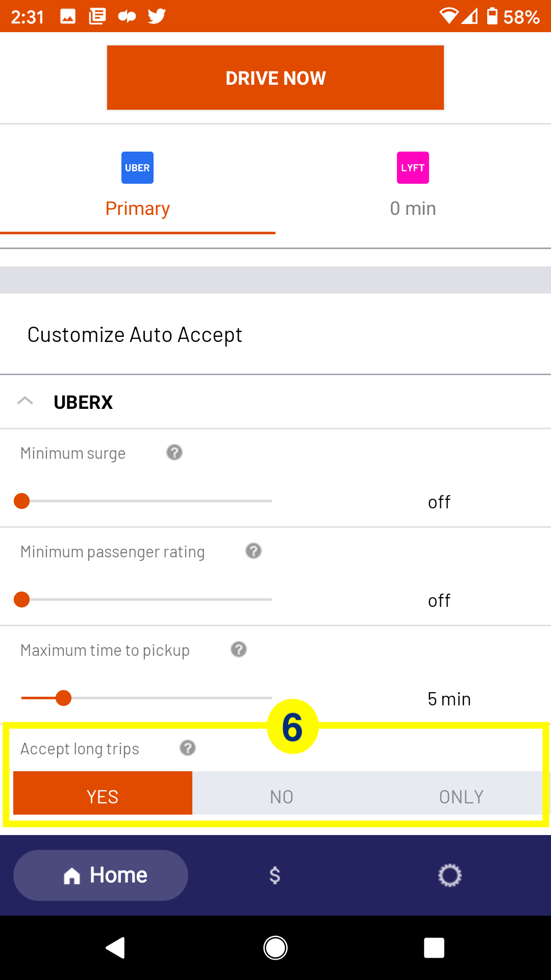Tap the DRIVE NOW button
Screen dimensions: 551x980
[275, 78]
